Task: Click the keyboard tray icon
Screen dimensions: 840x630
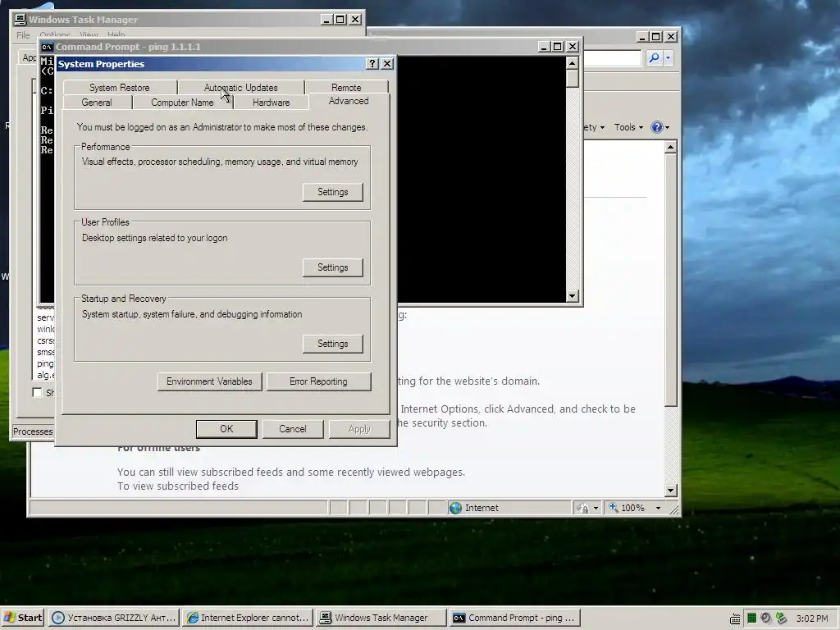Action: [736, 619]
